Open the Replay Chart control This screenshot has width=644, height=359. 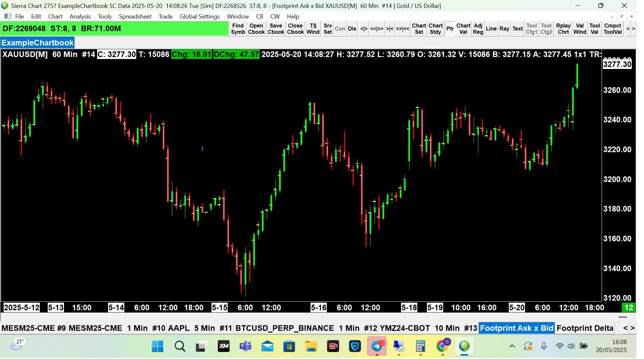(563, 29)
